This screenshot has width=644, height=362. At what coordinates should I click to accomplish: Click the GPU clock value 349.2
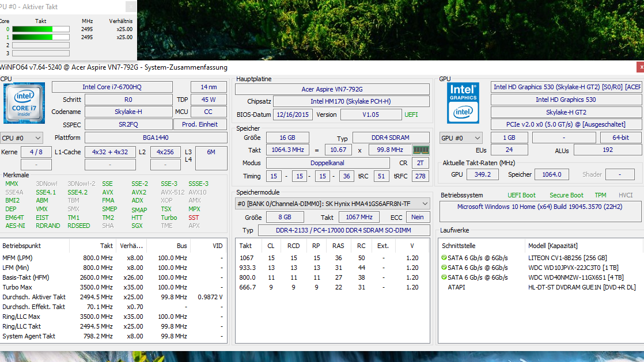483,174
